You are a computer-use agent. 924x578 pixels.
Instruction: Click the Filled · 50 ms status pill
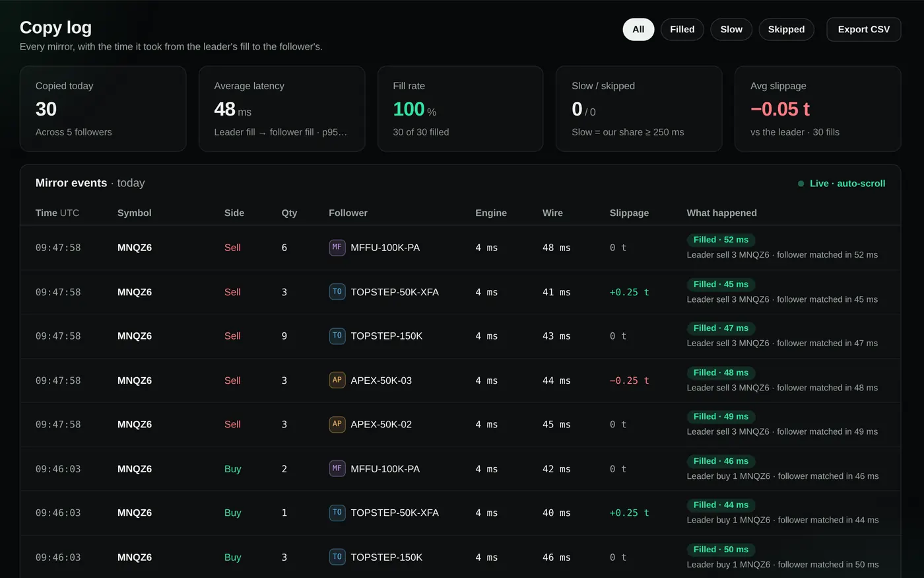click(721, 550)
